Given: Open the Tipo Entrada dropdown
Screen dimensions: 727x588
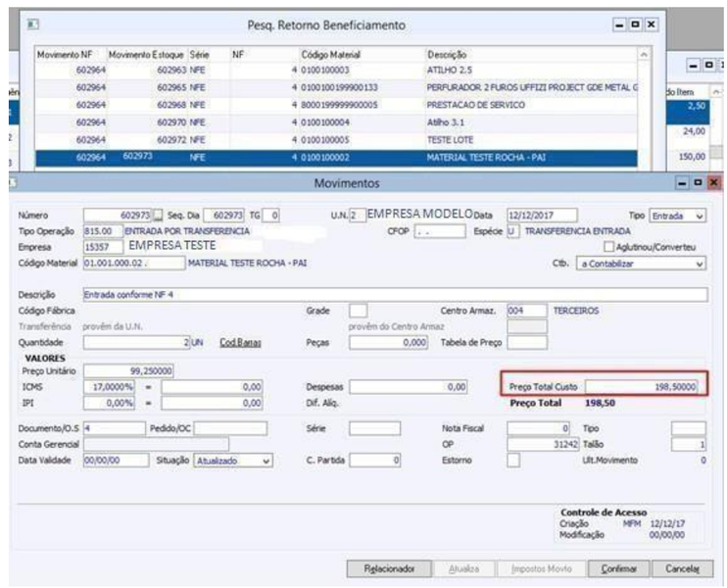Looking at the screenshot, I should click(678, 216).
